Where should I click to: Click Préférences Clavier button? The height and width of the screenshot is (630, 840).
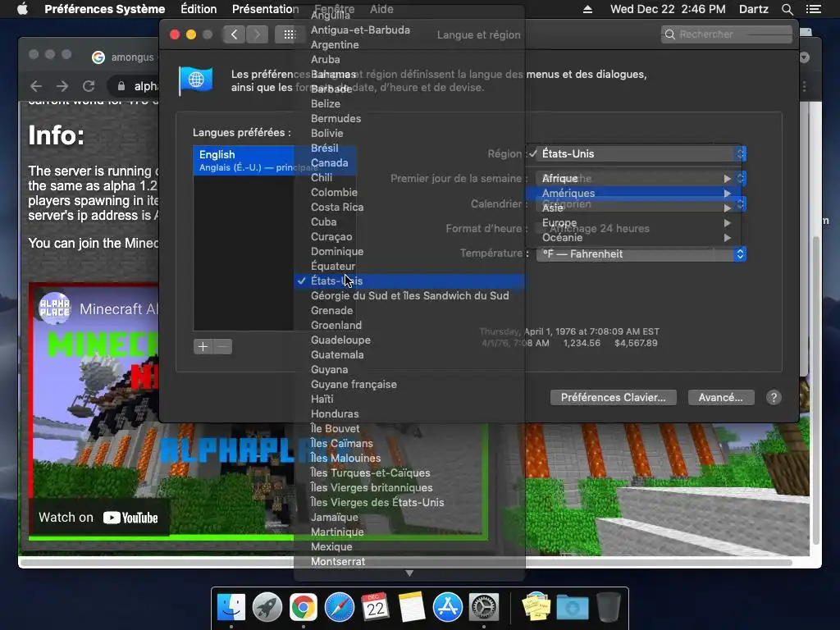(x=614, y=398)
